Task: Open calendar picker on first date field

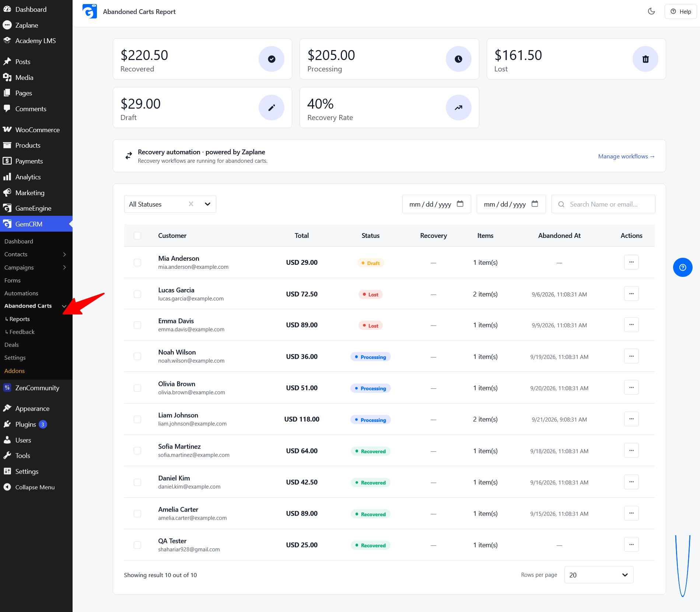Action: coord(460,204)
